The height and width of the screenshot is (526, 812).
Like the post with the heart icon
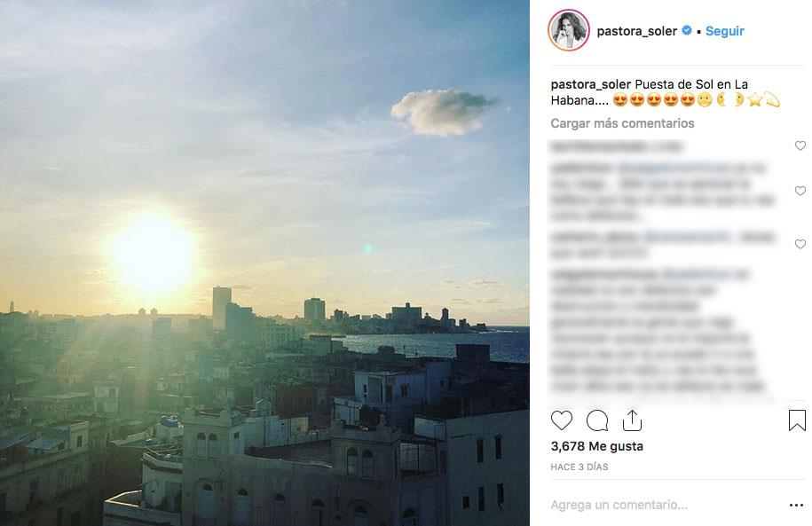(562, 420)
